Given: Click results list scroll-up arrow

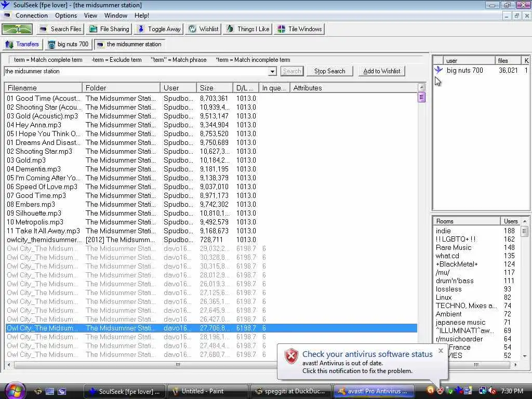Looking at the screenshot, I should (x=421, y=87).
